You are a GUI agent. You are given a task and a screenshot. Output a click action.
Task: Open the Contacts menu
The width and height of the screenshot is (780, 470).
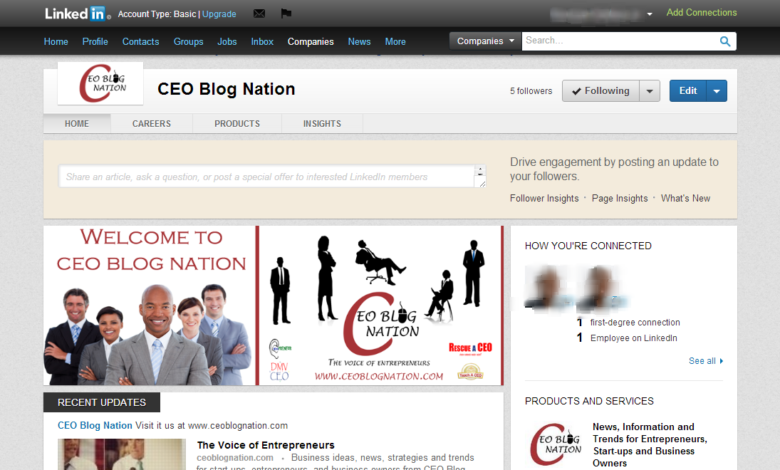click(141, 42)
